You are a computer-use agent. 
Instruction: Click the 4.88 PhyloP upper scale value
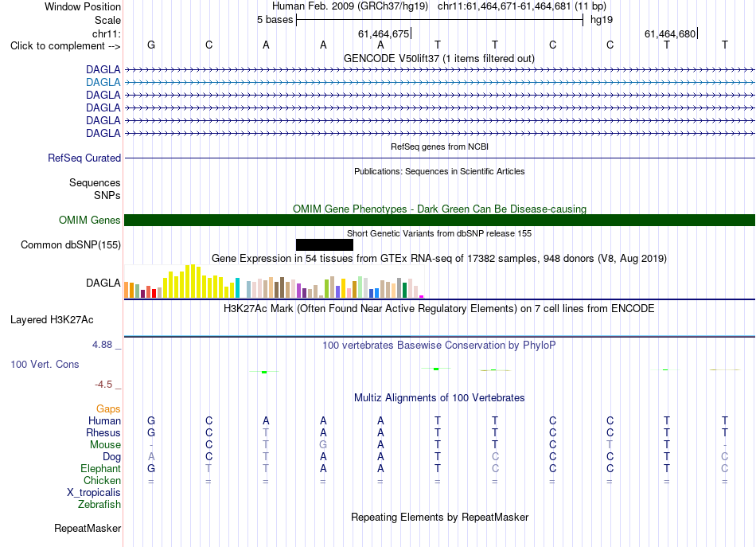coord(102,345)
